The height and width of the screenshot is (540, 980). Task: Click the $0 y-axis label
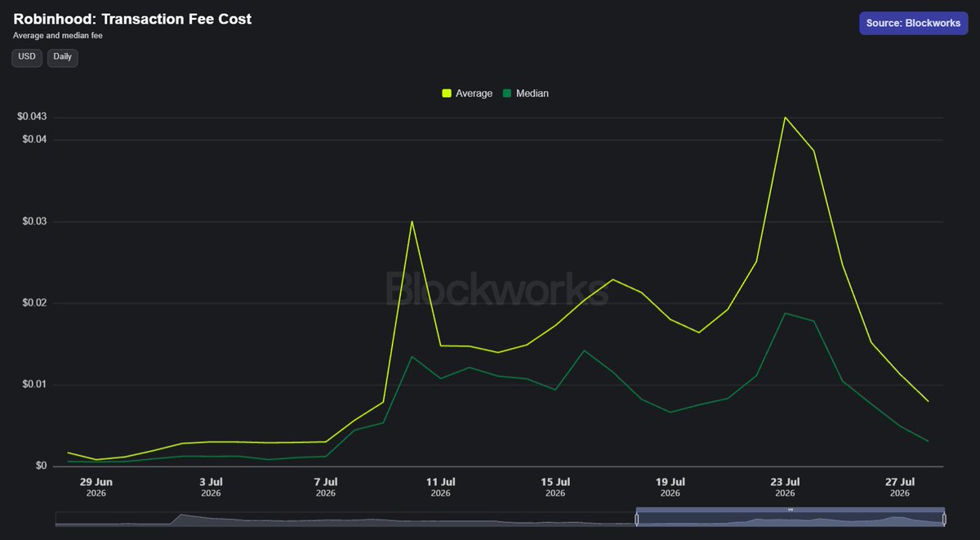[x=41, y=466]
